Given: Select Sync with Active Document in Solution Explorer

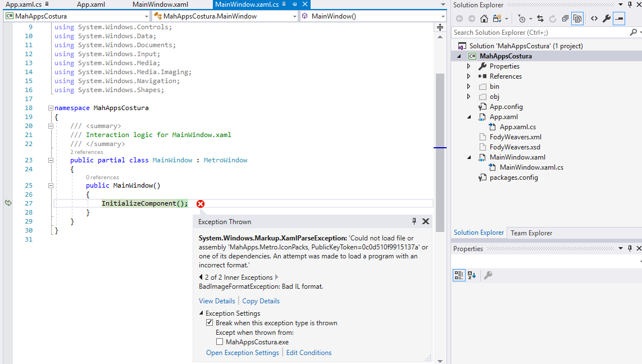Looking at the screenshot, I should click(x=540, y=18).
